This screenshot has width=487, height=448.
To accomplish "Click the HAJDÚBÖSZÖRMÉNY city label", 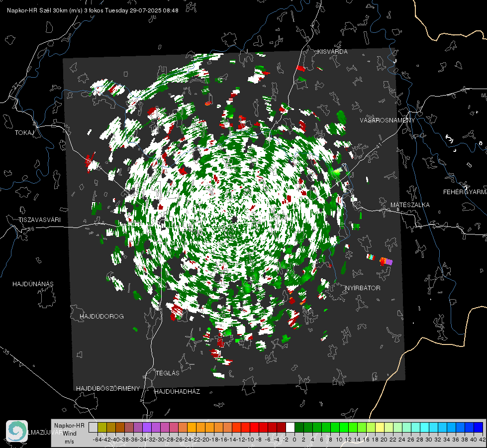I will pyautogui.click(x=108, y=388).
